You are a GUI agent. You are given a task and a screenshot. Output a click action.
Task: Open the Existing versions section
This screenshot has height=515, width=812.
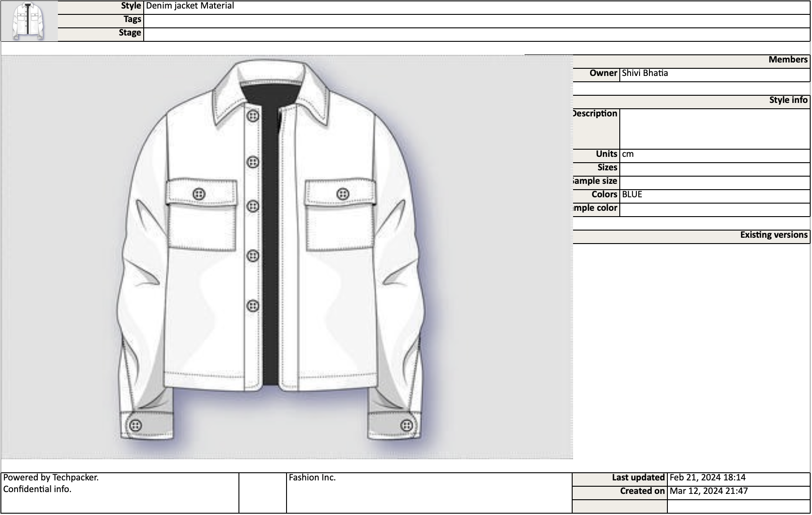(773, 234)
